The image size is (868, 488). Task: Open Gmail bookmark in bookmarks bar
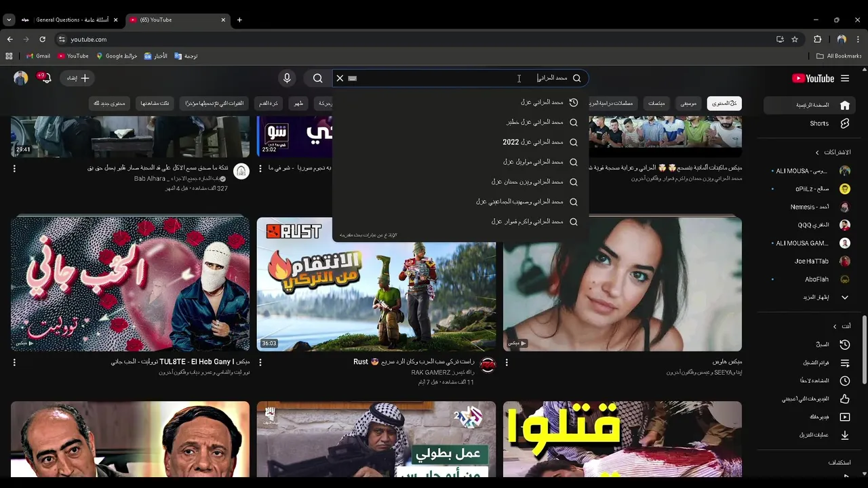point(39,56)
